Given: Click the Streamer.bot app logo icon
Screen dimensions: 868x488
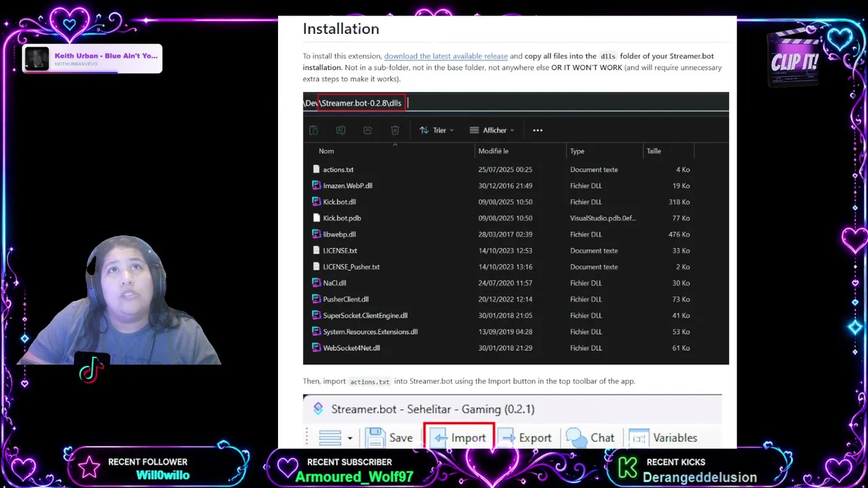Looking at the screenshot, I should tap(318, 409).
